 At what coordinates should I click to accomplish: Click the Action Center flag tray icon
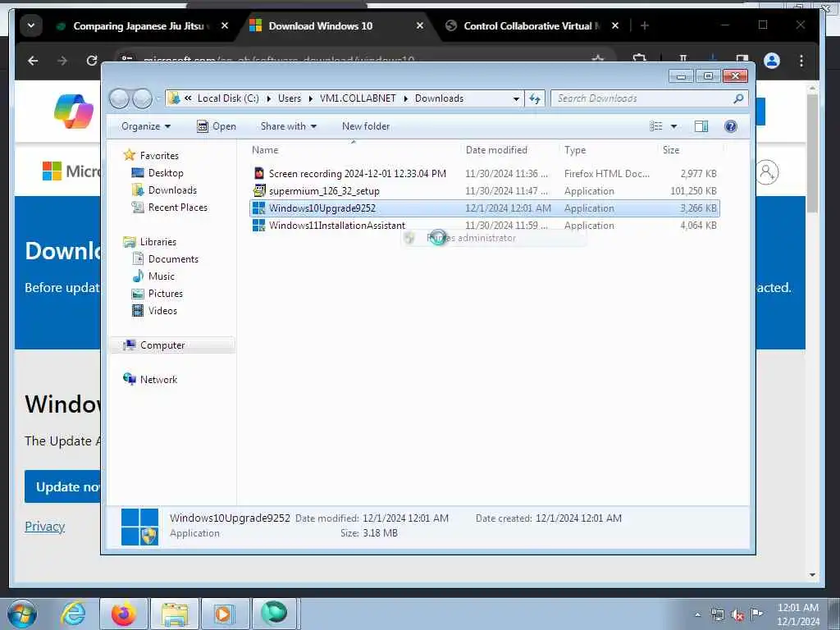[757, 614]
